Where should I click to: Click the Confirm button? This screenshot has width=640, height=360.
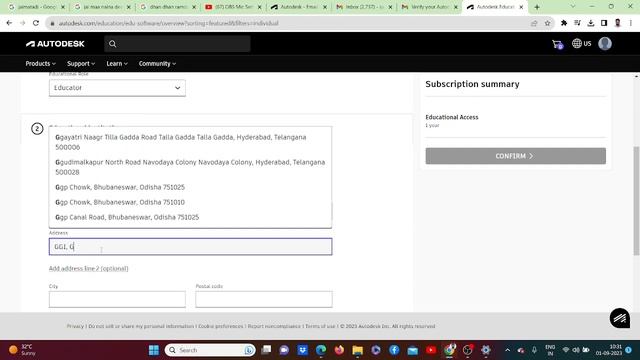[516, 156]
